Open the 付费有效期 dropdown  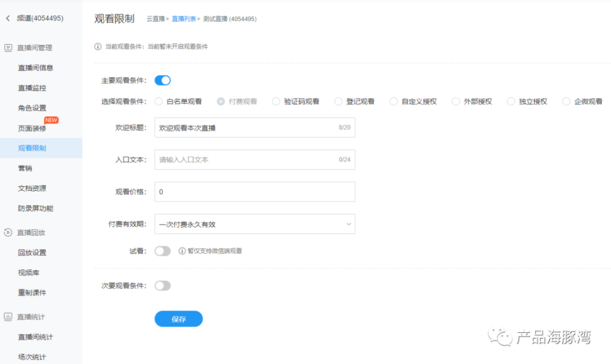click(x=255, y=224)
